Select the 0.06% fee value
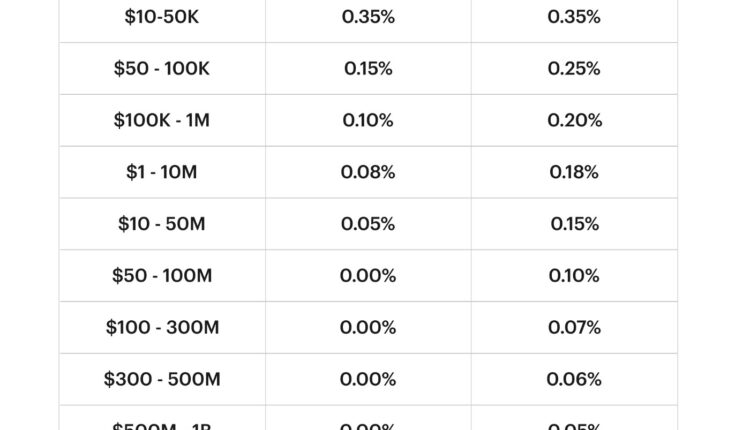 574,380
